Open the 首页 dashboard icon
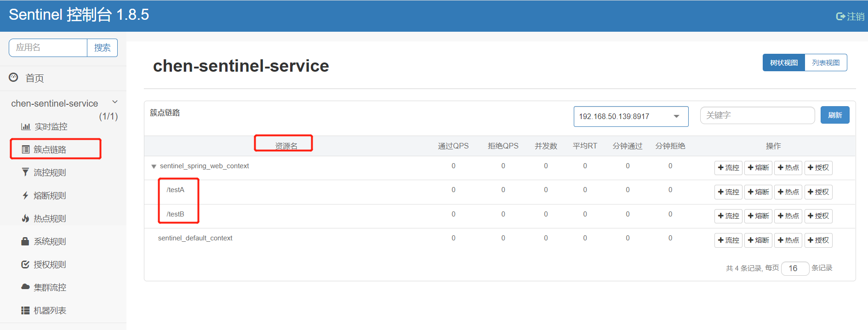 point(14,77)
